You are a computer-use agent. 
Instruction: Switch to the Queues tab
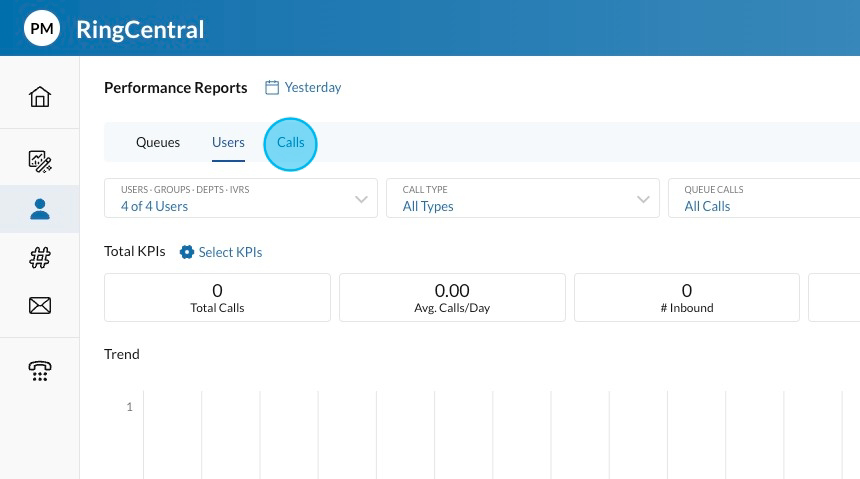tap(158, 142)
